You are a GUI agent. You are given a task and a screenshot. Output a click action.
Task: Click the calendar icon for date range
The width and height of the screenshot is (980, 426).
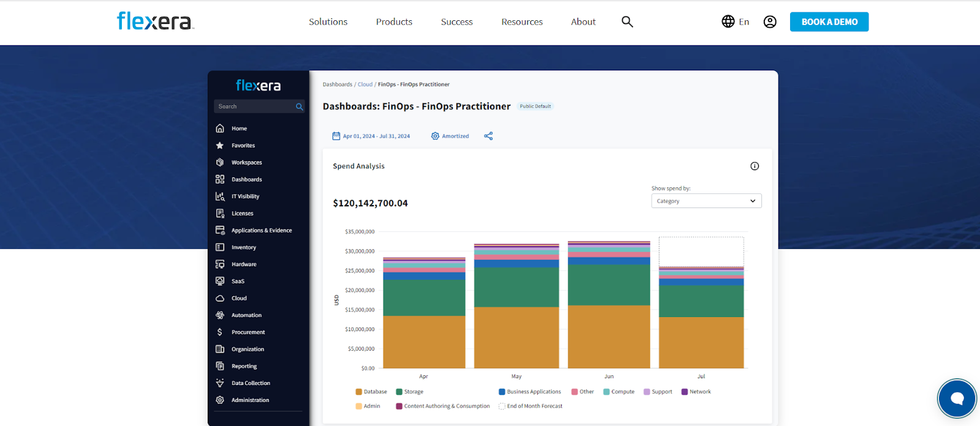(x=336, y=136)
